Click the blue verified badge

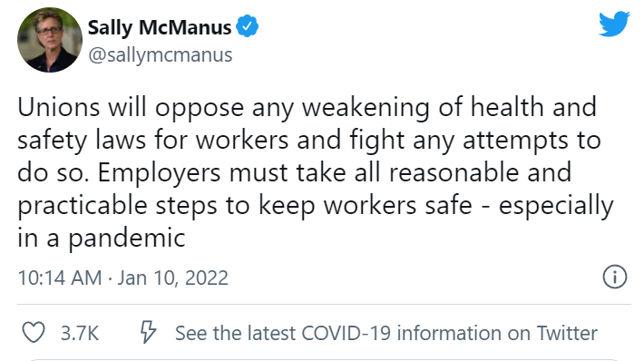click(247, 26)
